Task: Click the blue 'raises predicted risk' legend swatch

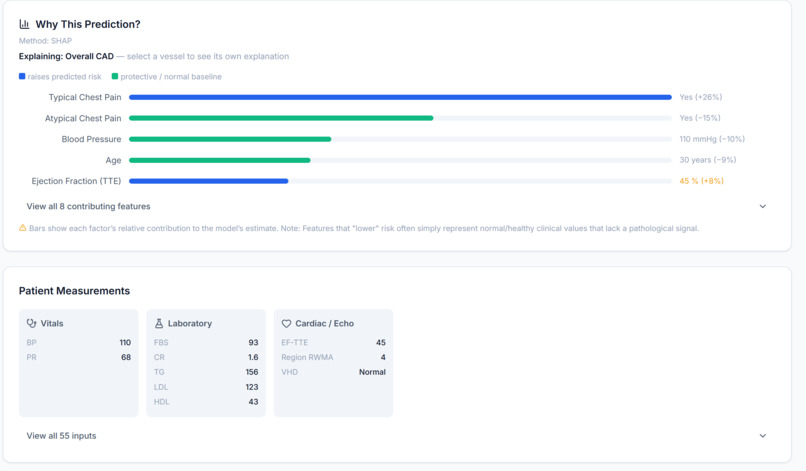Action: coord(22,76)
